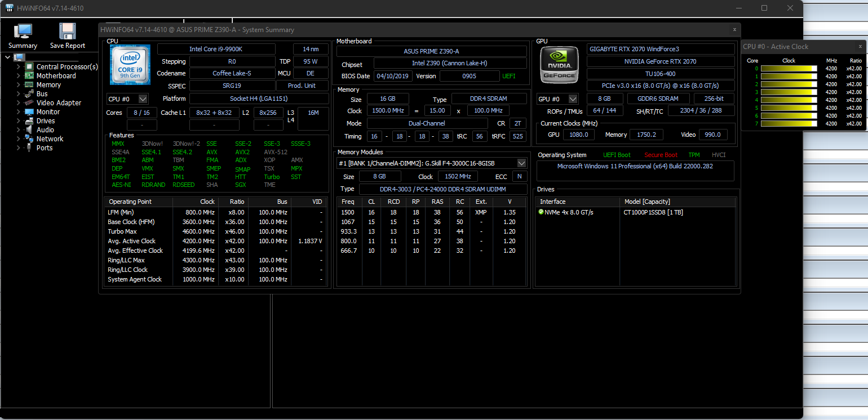
Task: Select the Monitor tree icon
Action: (29, 111)
